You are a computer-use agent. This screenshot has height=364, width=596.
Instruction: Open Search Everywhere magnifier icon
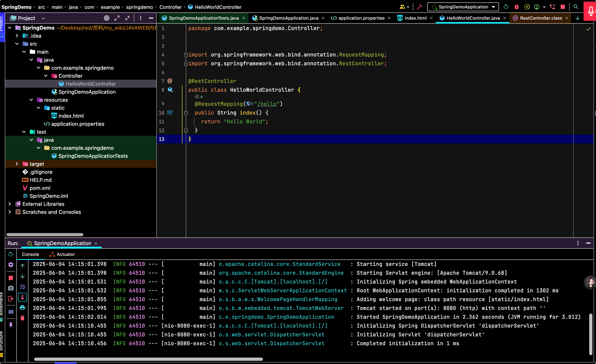tap(576, 7)
